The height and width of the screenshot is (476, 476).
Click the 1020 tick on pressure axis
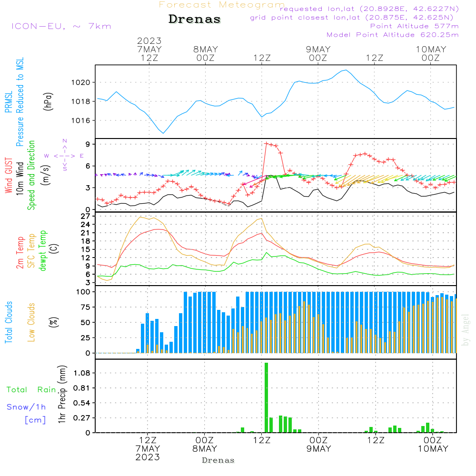tap(81, 82)
